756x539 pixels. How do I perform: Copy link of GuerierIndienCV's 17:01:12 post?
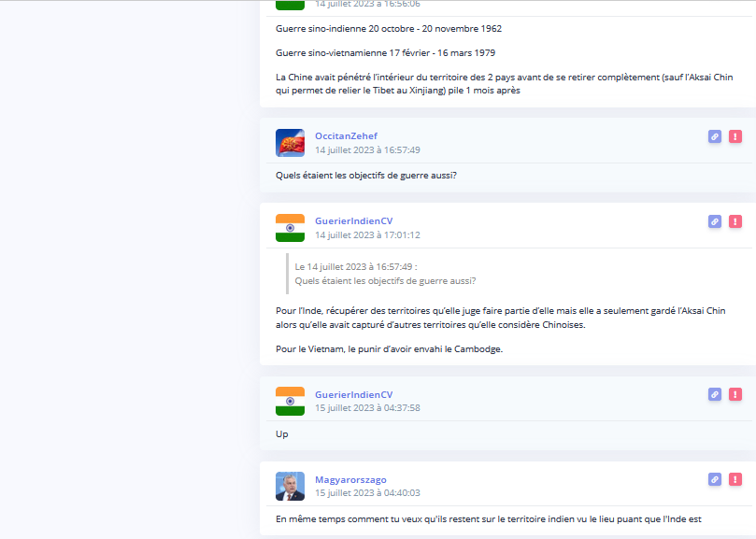click(715, 221)
